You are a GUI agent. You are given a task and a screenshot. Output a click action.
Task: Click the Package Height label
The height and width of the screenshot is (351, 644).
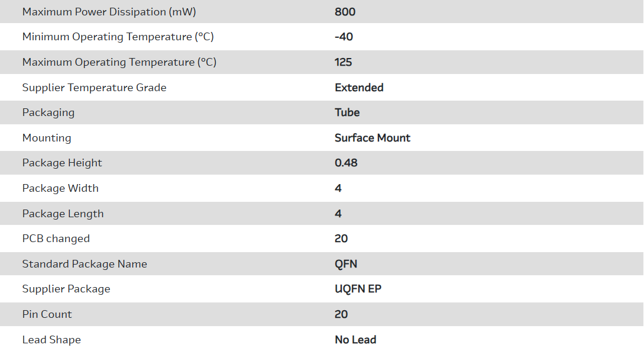62,163
